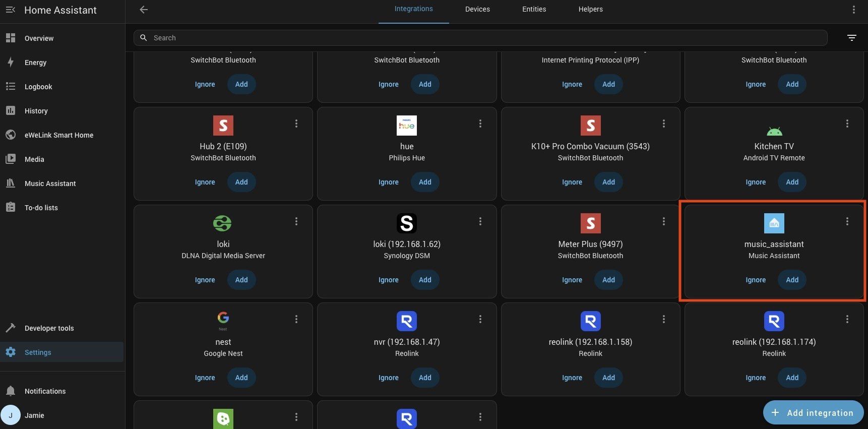The height and width of the screenshot is (429, 868).
Task: Switch to the Helpers tab
Action: click(591, 10)
